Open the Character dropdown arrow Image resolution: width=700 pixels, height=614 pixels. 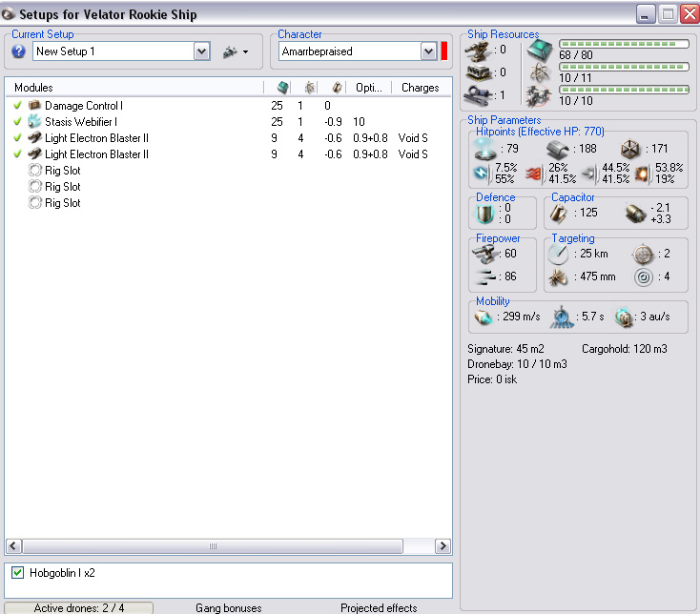[x=428, y=51]
